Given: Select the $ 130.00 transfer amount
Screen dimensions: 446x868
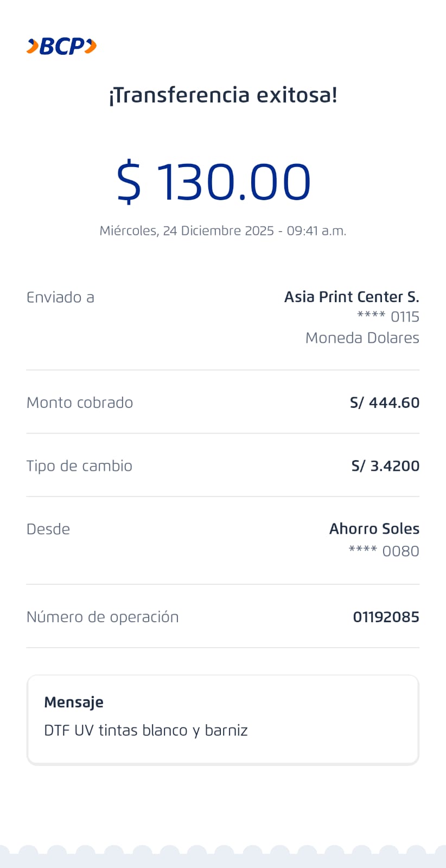Looking at the screenshot, I should 214,182.
